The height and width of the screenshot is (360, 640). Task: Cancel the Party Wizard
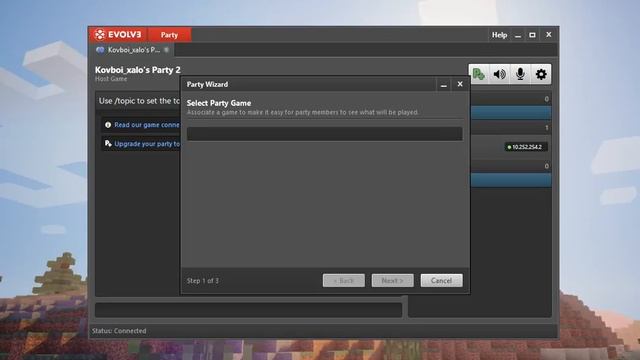(441, 280)
